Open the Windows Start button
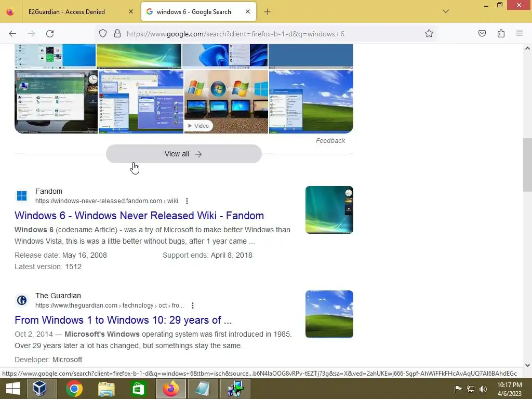 tap(13, 389)
